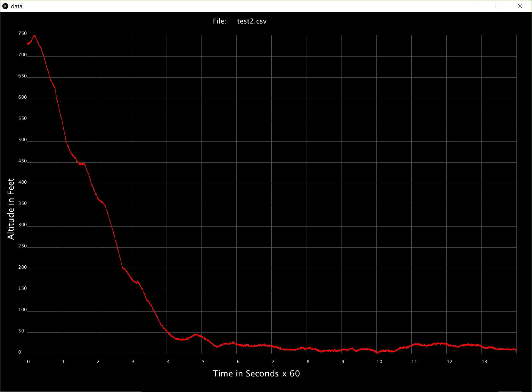This screenshot has height=392, width=532.
Task: Click the 250 label on the altitude axis
Action: tap(22, 246)
